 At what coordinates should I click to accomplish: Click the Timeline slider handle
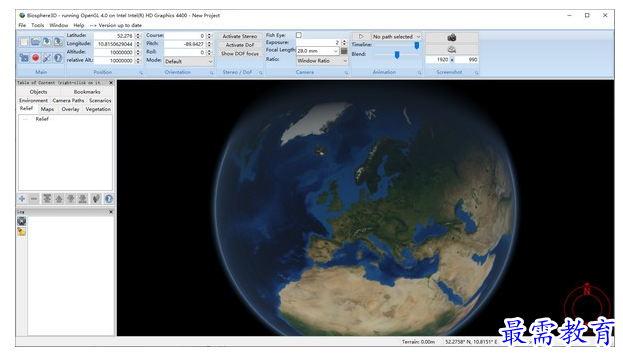pos(416,46)
